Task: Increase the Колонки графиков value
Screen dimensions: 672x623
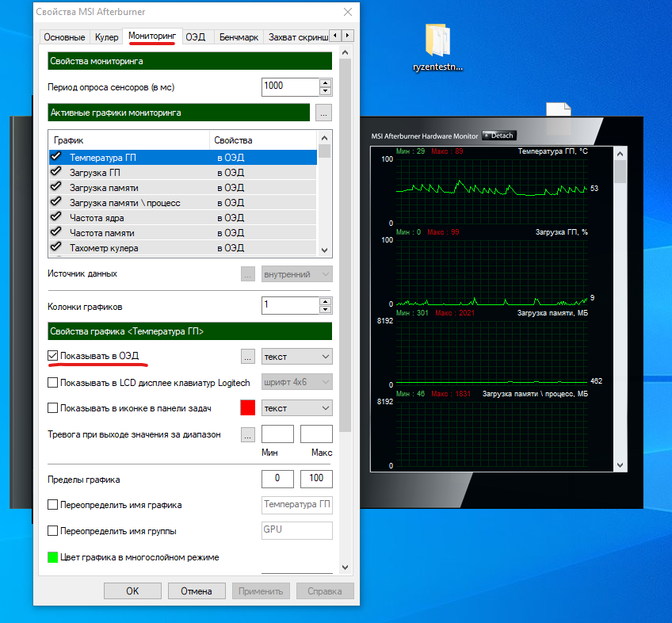Action: (x=325, y=301)
